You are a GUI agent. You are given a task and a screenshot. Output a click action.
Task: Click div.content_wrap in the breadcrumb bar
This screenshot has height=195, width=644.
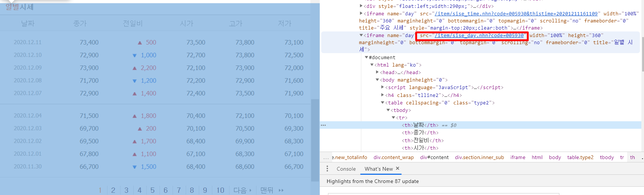[x=394, y=157]
